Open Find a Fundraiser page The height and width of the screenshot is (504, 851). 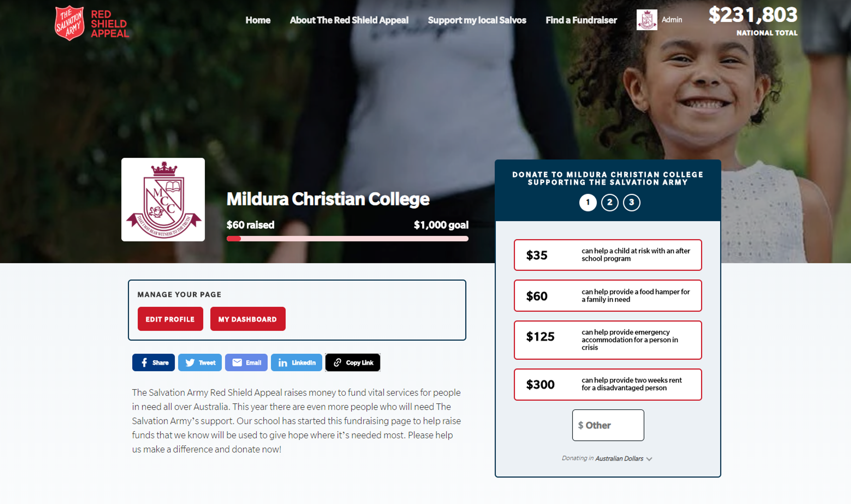(x=581, y=20)
